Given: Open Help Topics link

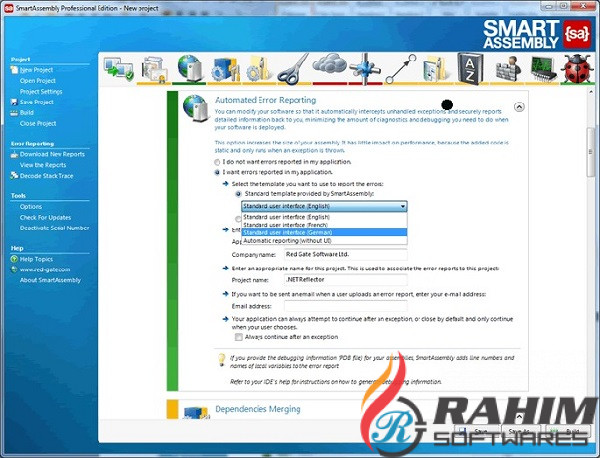Looking at the screenshot, I should point(36,259).
